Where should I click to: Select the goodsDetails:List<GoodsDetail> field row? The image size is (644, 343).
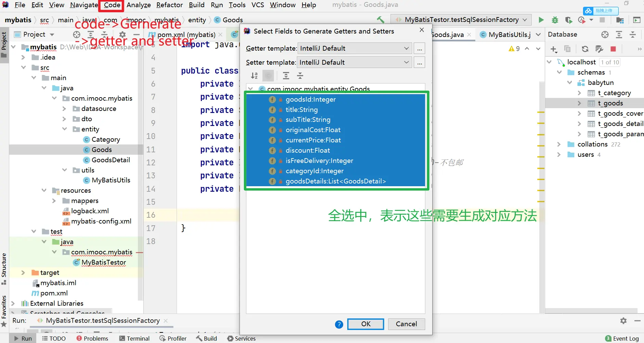(x=336, y=181)
